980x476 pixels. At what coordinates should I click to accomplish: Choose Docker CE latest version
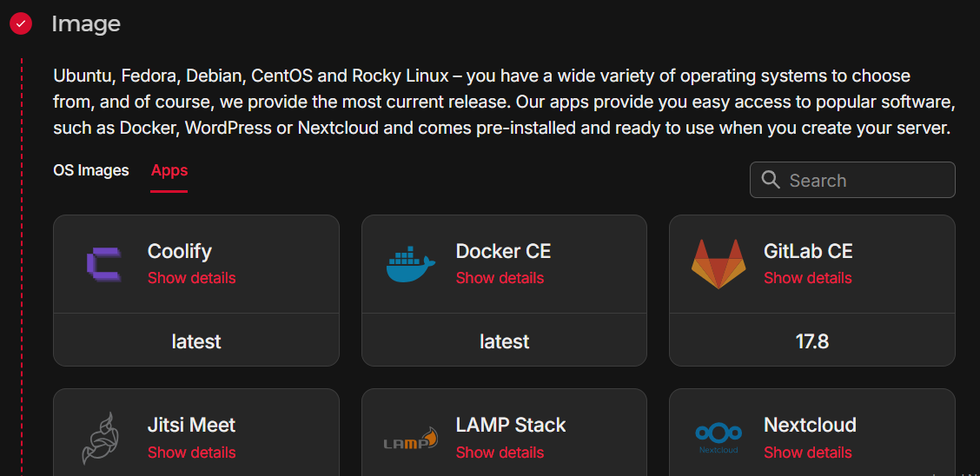click(x=504, y=341)
